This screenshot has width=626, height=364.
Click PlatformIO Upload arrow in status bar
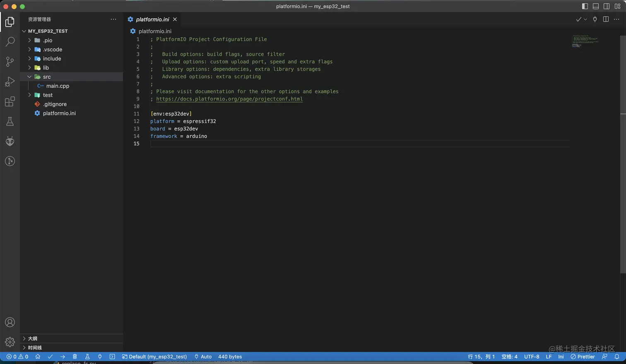(x=63, y=357)
